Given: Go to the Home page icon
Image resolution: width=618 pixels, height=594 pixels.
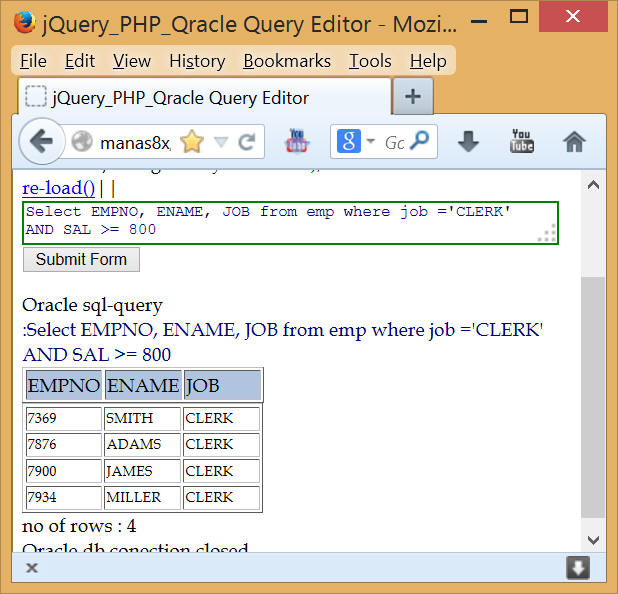Looking at the screenshot, I should coord(574,142).
